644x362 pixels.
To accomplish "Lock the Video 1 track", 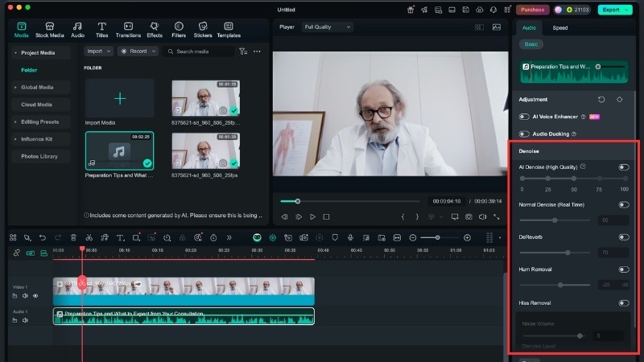I will point(14,295).
